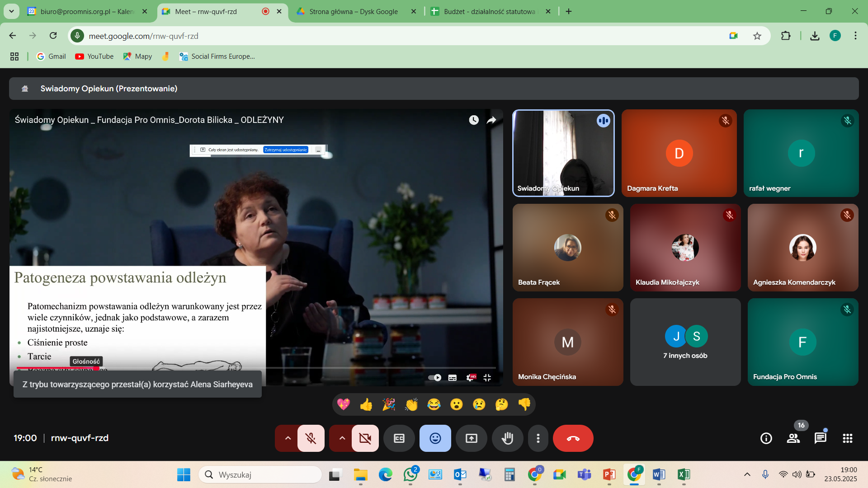
Task: Switch to Strona główna Dysk Google tab
Action: pyautogui.click(x=354, y=11)
